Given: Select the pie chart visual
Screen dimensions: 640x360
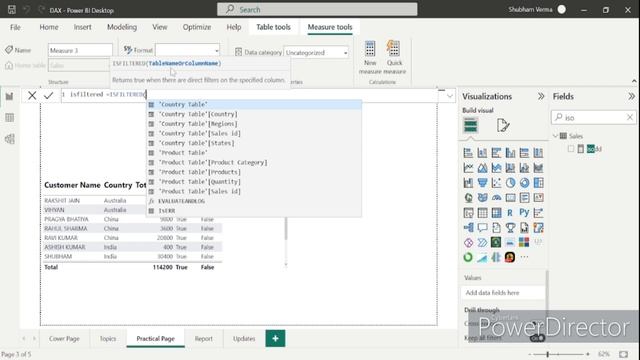Looking at the screenshot, I should tap(510, 183).
